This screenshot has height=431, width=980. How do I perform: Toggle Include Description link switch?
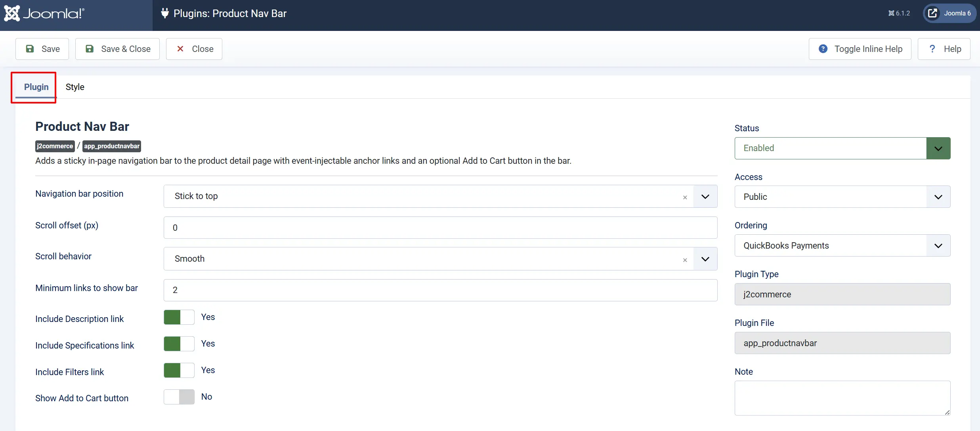(179, 317)
